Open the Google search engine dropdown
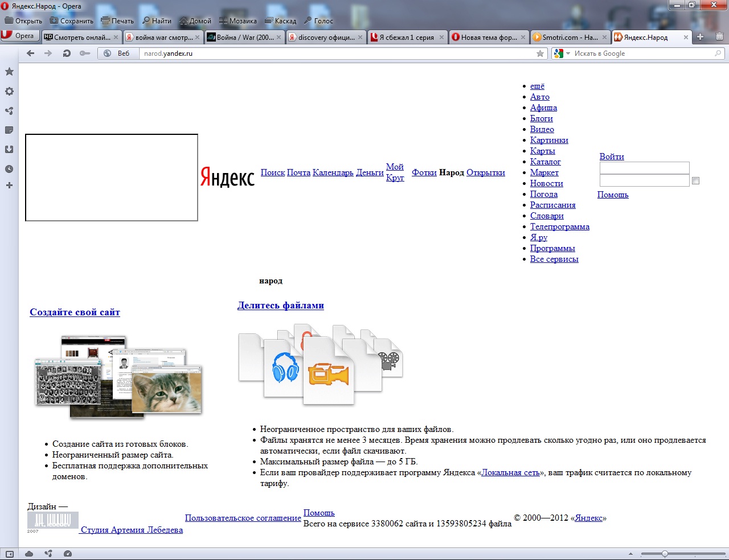 pos(562,53)
